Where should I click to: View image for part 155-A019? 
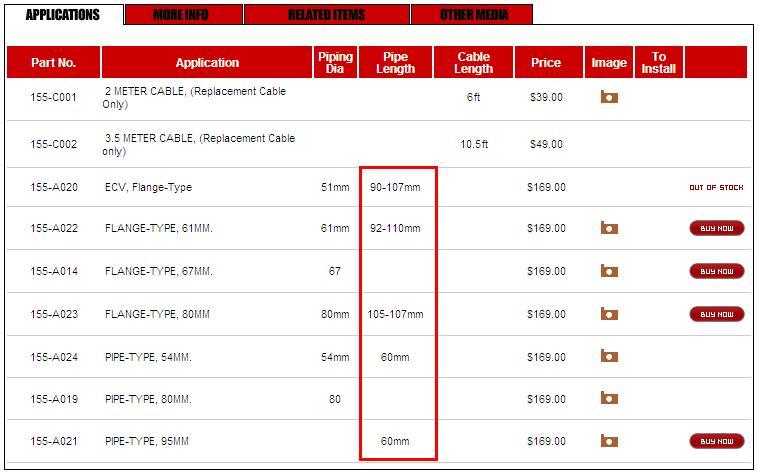tap(608, 399)
